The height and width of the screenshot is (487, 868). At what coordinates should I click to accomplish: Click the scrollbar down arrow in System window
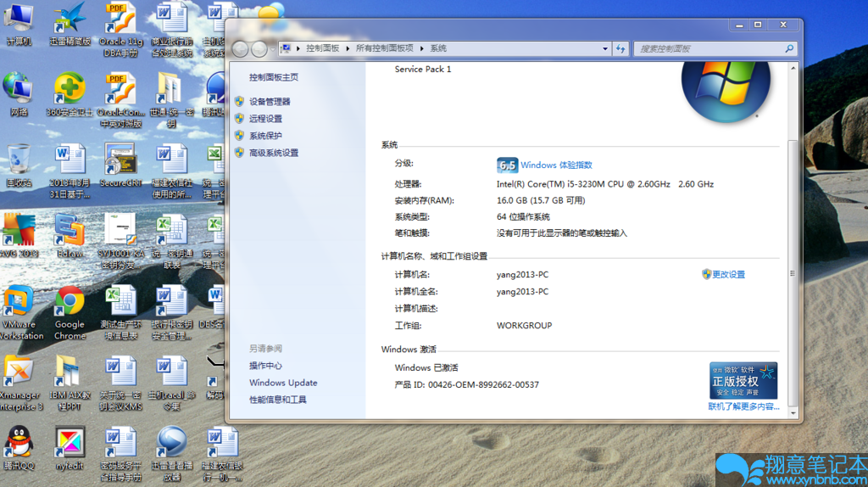793,413
